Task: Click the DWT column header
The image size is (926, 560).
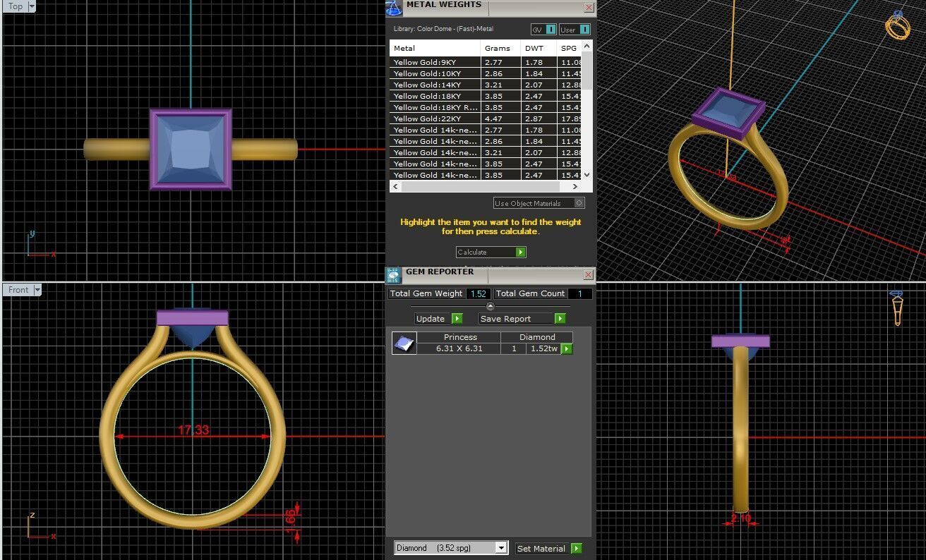Action: (539, 48)
